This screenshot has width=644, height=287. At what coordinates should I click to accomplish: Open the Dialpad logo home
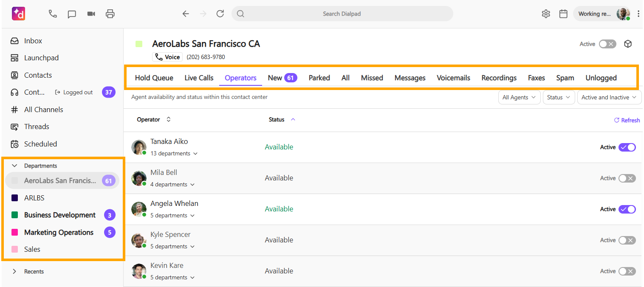pyautogui.click(x=19, y=14)
